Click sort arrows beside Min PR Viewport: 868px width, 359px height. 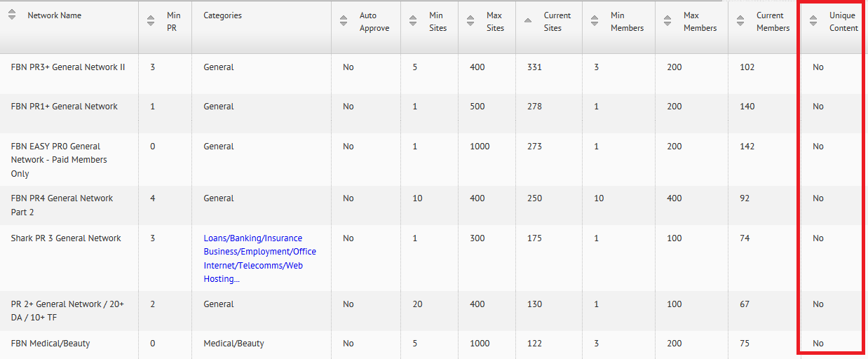click(151, 21)
